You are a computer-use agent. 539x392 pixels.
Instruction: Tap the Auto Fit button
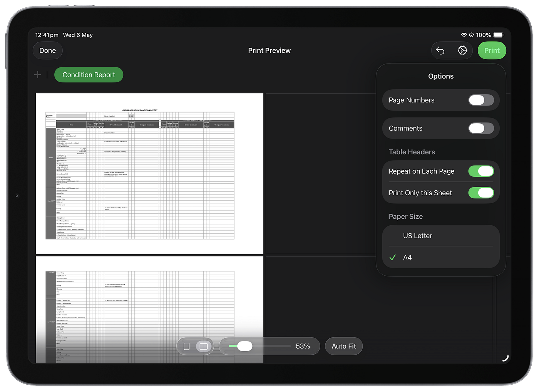[344, 346]
